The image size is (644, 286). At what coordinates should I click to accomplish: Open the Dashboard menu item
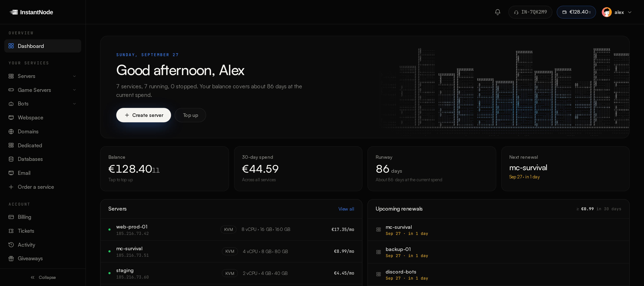coord(43,46)
